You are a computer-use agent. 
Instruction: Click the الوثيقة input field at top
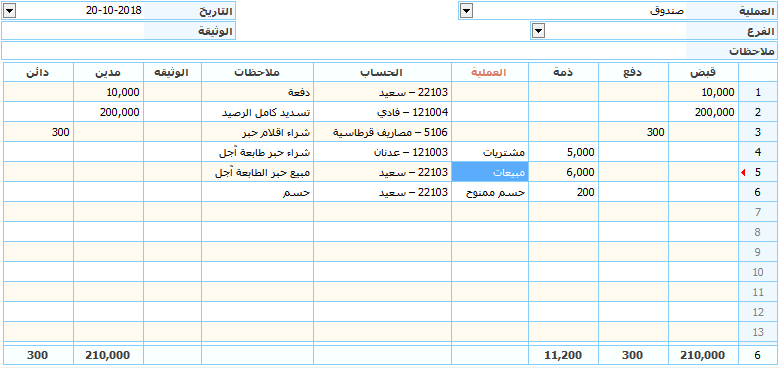click(x=73, y=31)
